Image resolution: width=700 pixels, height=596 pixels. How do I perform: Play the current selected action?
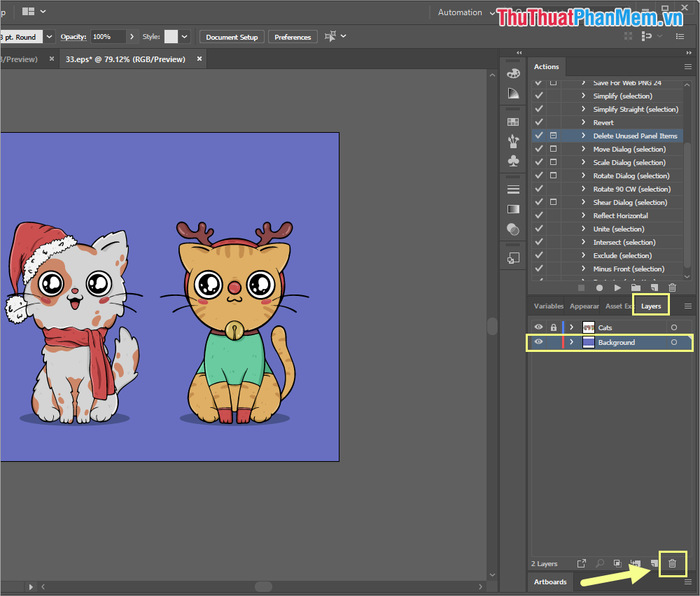point(617,288)
